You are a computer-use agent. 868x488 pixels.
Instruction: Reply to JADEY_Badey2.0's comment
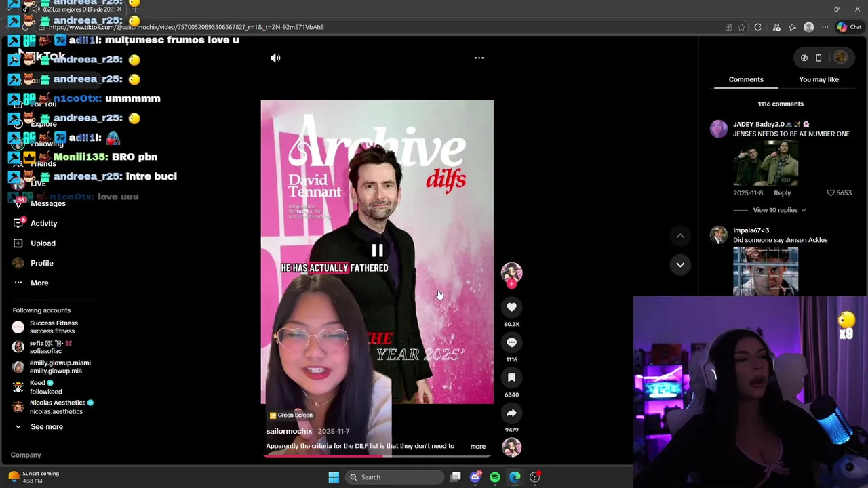tap(783, 193)
